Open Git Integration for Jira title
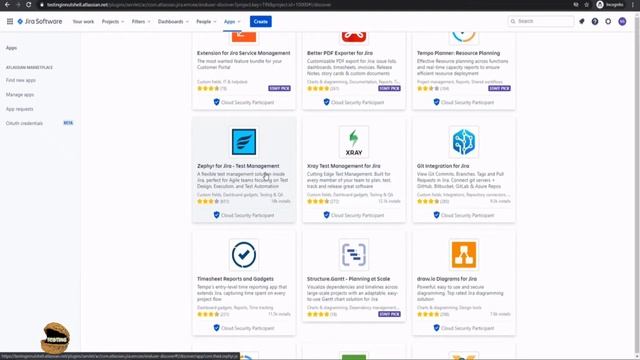The width and height of the screenshot is (640, 360). pyautogui.click(x=443, y=166)
